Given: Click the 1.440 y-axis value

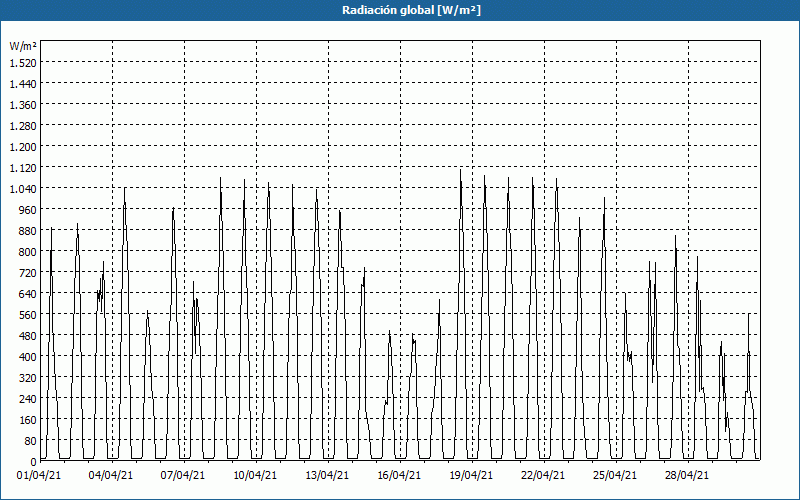Looking at the screenshot, I should coord(23,84).
